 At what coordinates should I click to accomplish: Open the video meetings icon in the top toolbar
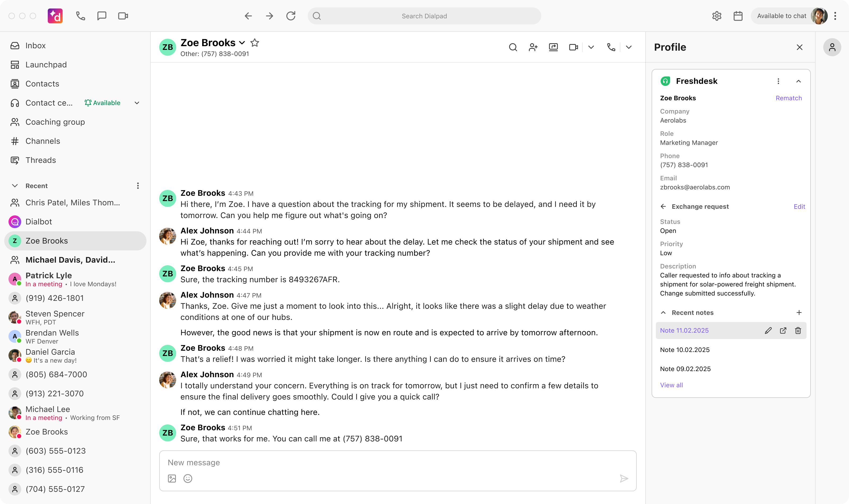[x=123, y=16]
